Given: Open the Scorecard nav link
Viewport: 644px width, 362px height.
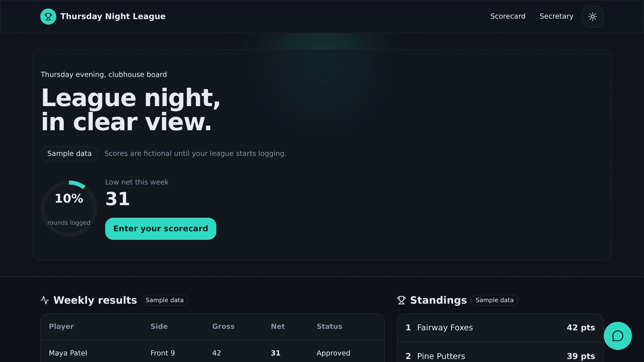Looking at the screenshot, I should [x=508, y=16].
